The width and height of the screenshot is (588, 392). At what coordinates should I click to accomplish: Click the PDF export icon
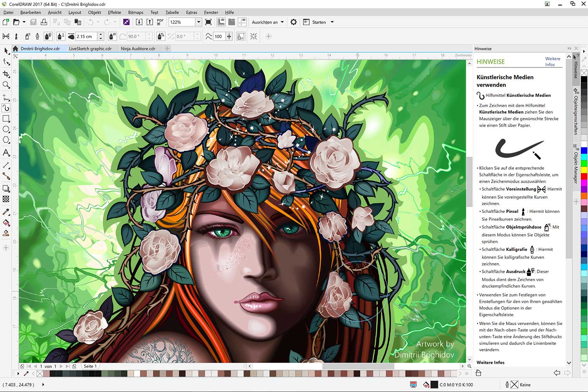[x=160, y=22]
